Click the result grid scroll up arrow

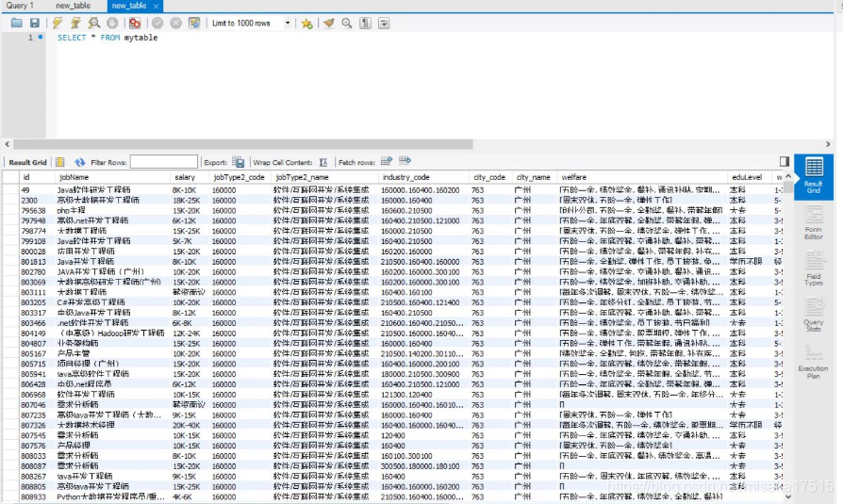[788, 177]
